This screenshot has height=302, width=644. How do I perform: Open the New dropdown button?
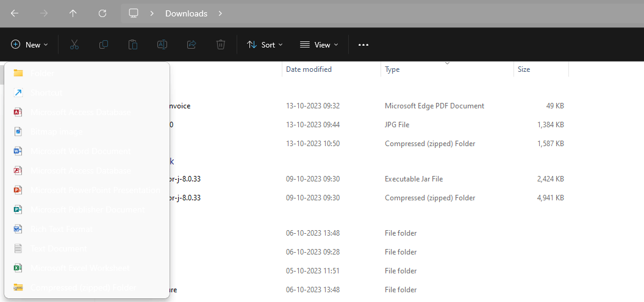coord(29,44)
